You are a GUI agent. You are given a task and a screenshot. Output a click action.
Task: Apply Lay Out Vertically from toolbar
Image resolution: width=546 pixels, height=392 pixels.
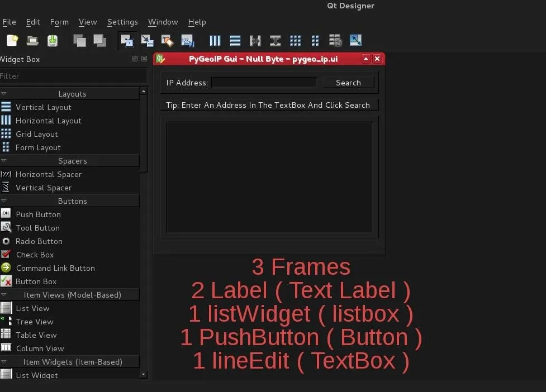click(235, 41)
